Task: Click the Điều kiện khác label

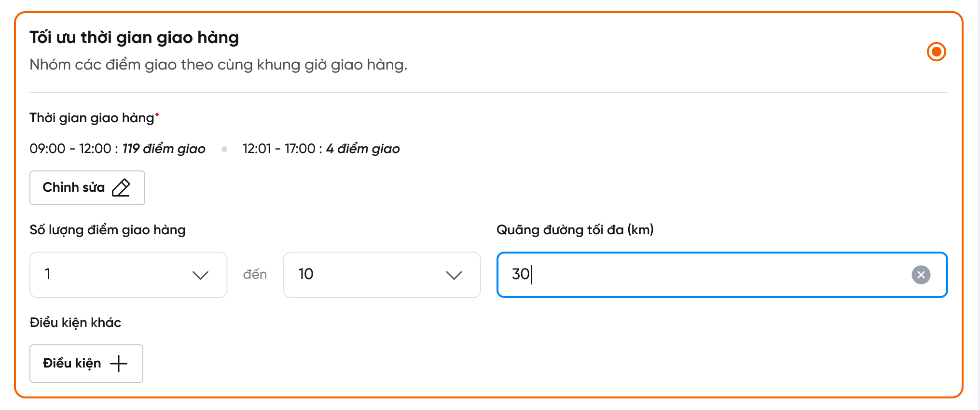Action: pos(75,323)
